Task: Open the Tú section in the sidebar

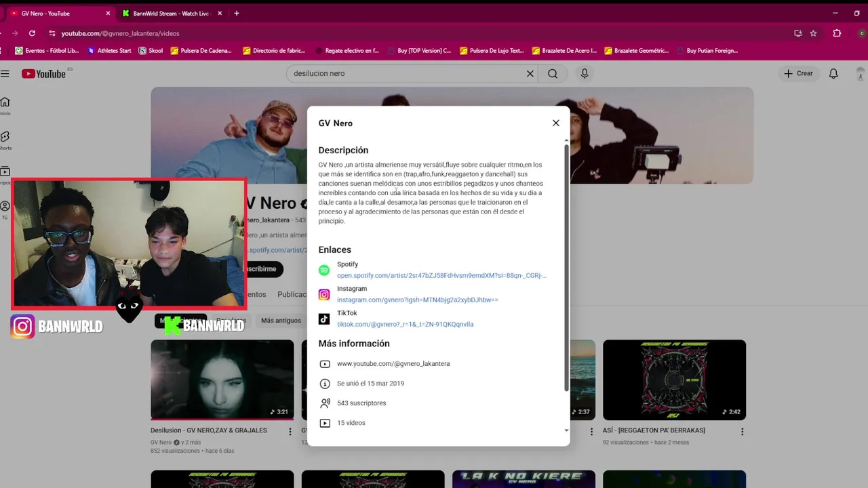Action: coord(5,209)
